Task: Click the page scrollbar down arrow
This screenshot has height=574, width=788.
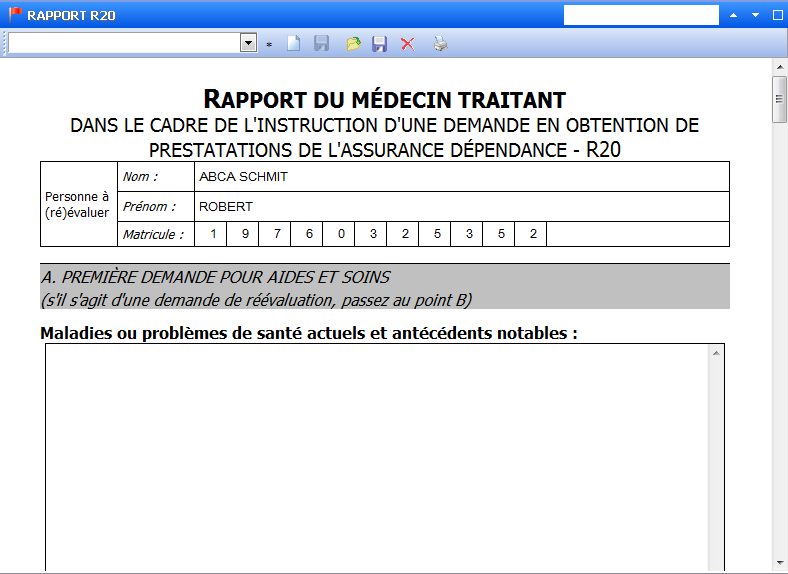Action: pos(779,563)
